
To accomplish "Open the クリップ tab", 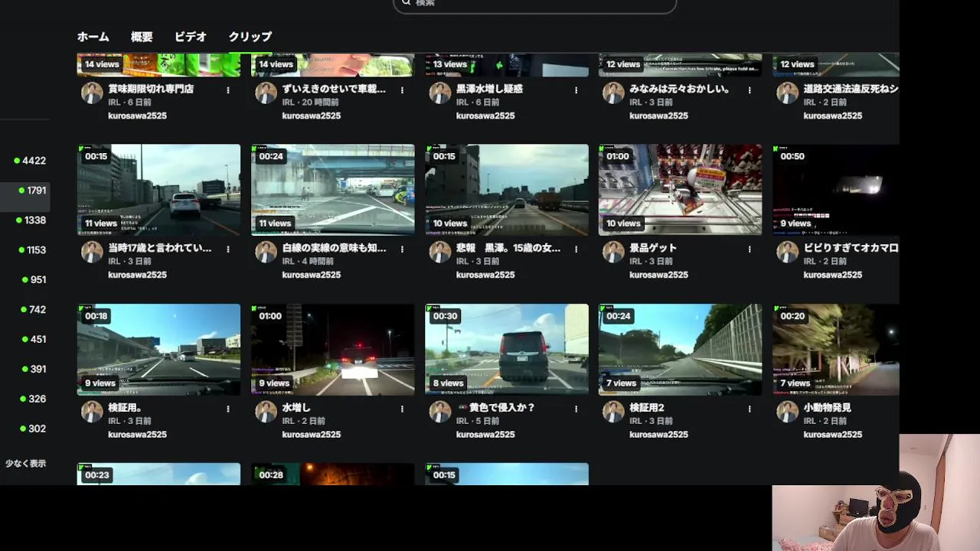I will (x=250, y=37).
